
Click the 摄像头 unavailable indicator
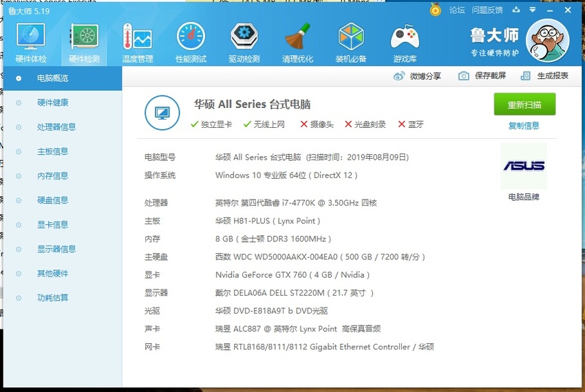tap(317, 124)
